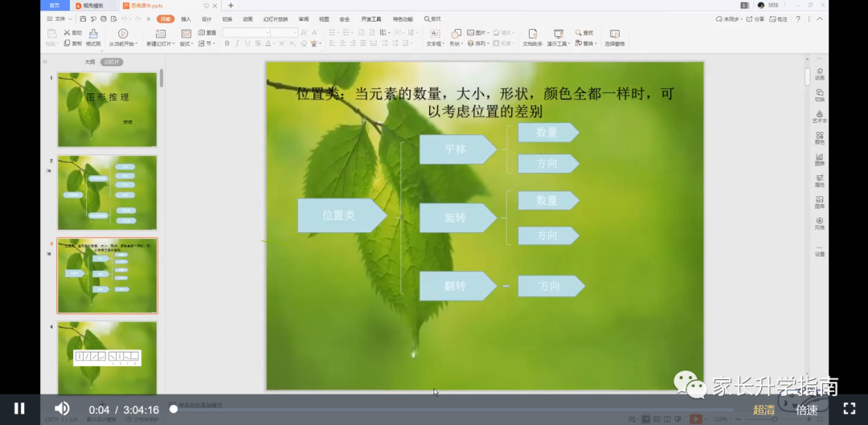
Task: Open the font name combo box
Action: pos(245,33)
